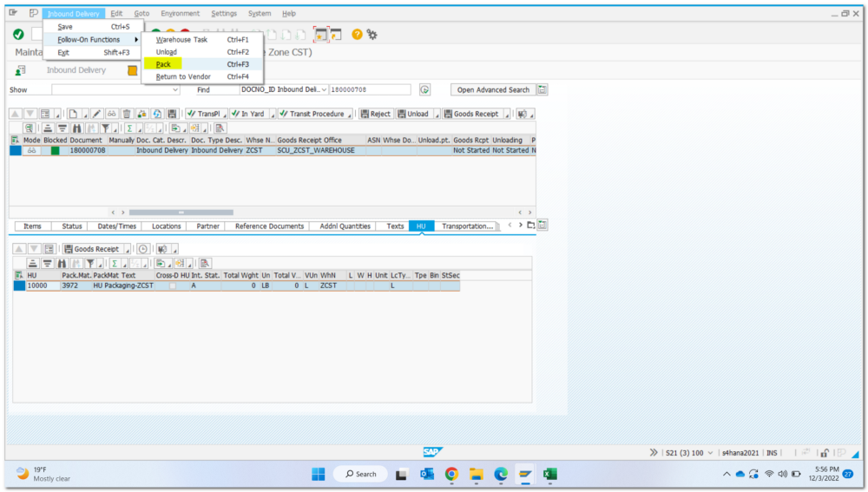Viewport: 868px width, 492px height.
Task: Open the DOCNO_ID Inbound Delivery Find dropdown
Action: click(x=324, y=89)
